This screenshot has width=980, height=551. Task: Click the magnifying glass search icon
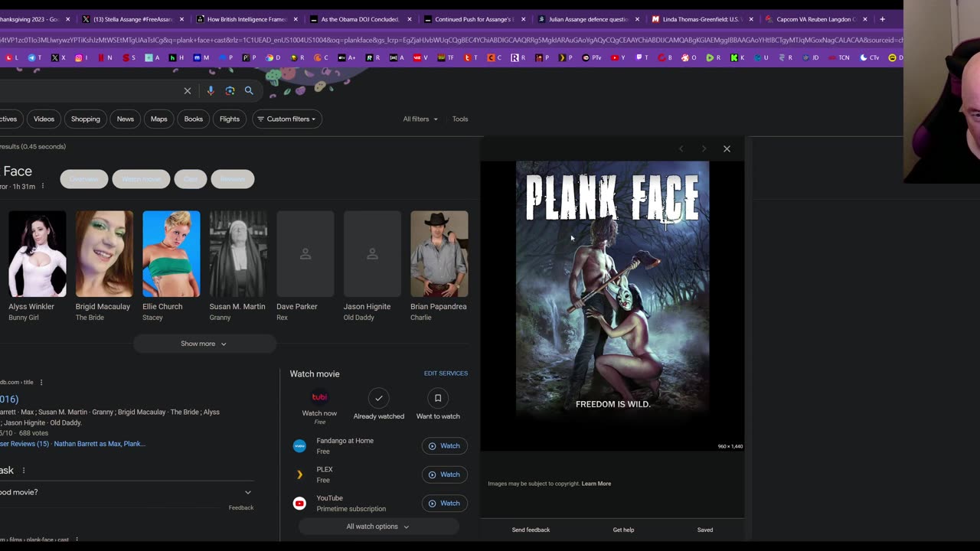[x=249, y=90]
